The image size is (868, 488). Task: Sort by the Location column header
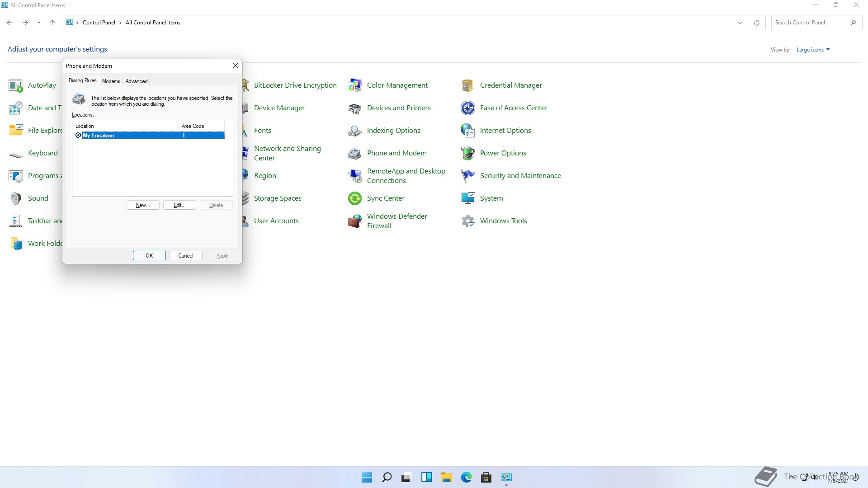tap(126, 126)
